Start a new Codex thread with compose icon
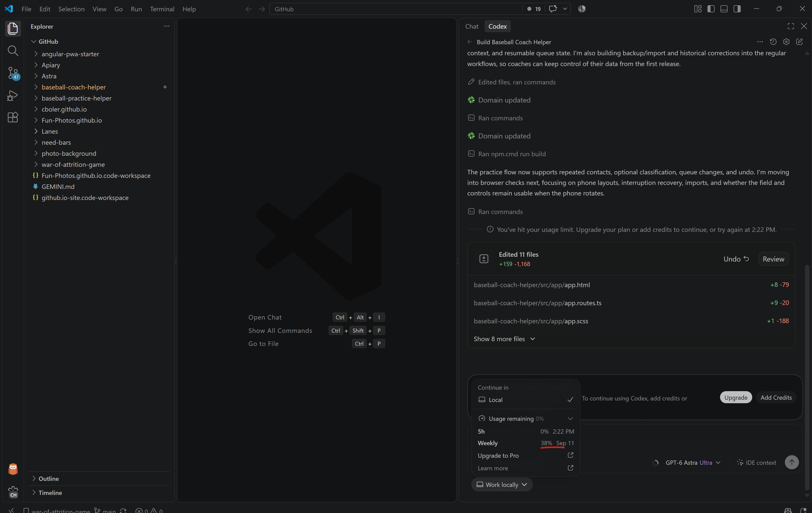Viewport: 812px width, 513px height. point(799,42)
